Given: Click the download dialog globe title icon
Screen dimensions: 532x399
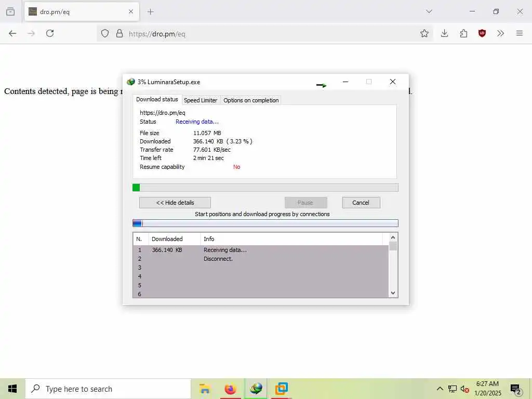Looking at the screenshot, I should [130, 82].
